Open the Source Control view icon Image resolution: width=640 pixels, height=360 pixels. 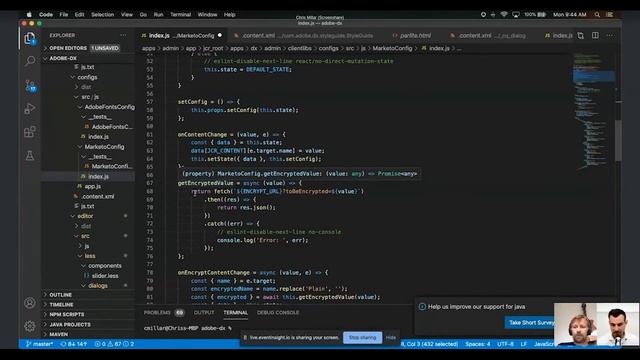(x=30, y=86)
